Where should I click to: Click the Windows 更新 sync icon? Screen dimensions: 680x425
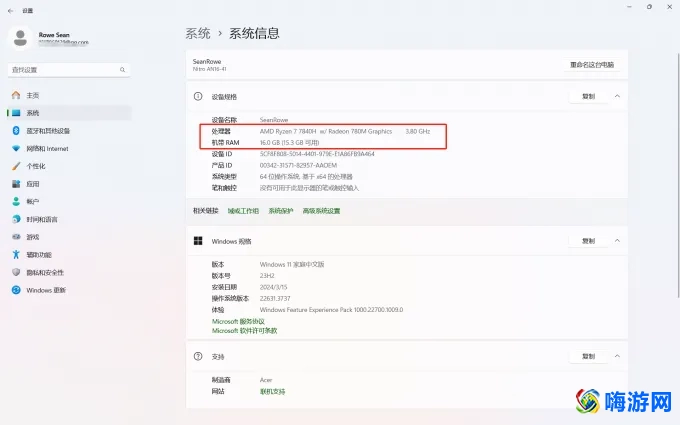click(16, 290)
